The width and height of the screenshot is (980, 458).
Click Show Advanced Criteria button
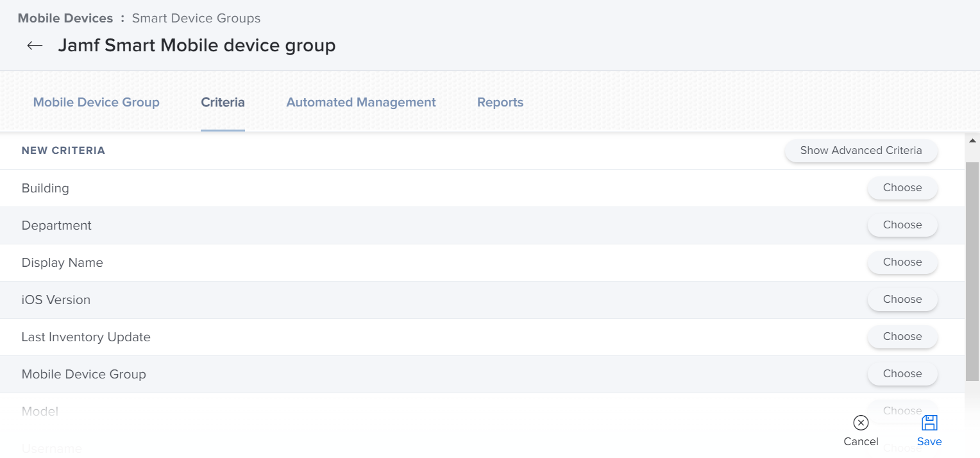click(861, 151)
